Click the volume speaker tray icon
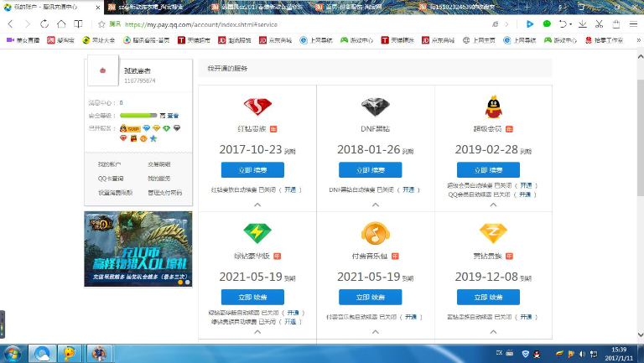 tap(582, 354)
